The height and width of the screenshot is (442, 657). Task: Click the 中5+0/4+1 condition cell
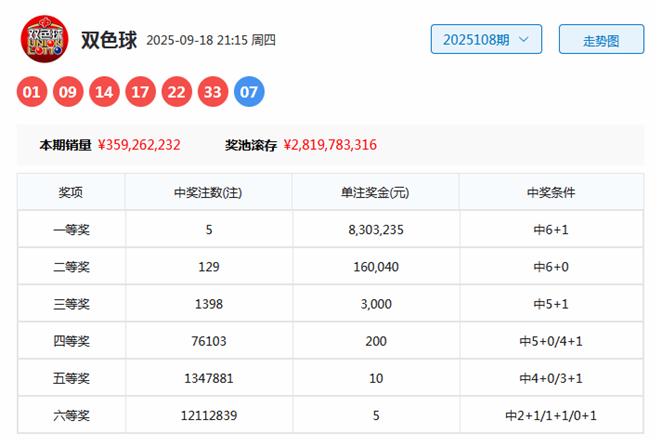[x=551, y=341]
